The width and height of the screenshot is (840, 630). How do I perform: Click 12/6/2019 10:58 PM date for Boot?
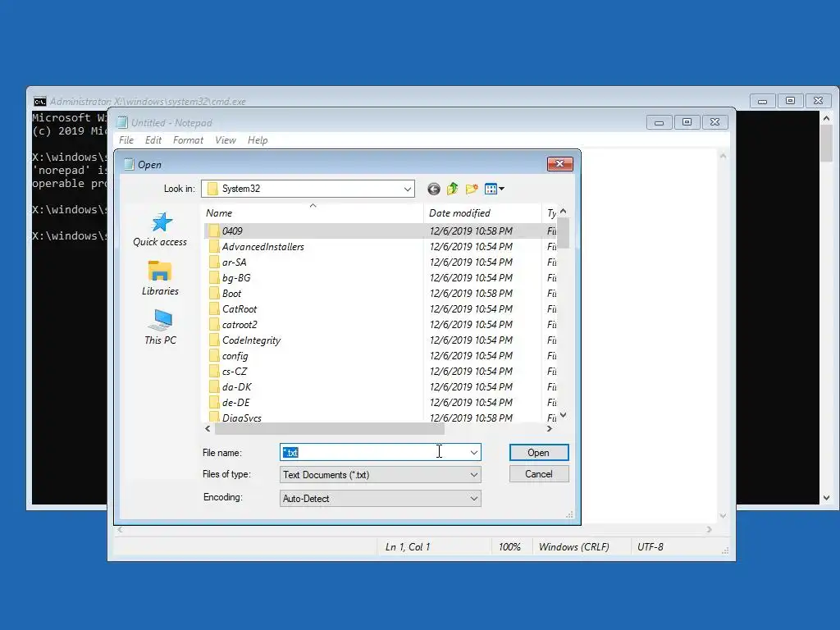pyautogui.click(x=471, y=293)
